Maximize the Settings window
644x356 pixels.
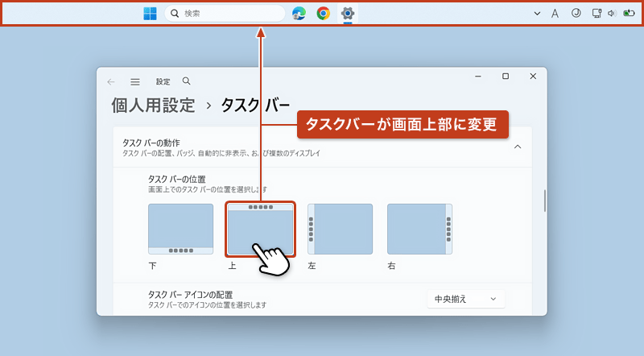click(506, 77)
